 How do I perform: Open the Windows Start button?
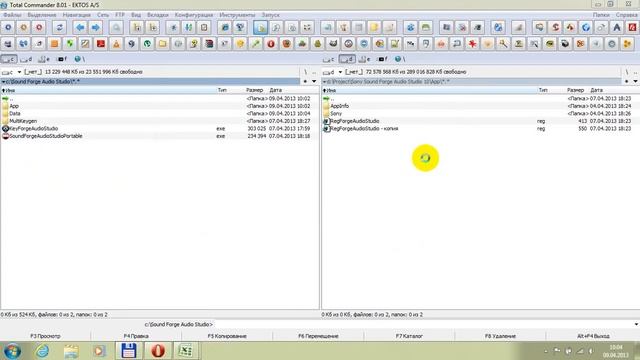point(13,351)
